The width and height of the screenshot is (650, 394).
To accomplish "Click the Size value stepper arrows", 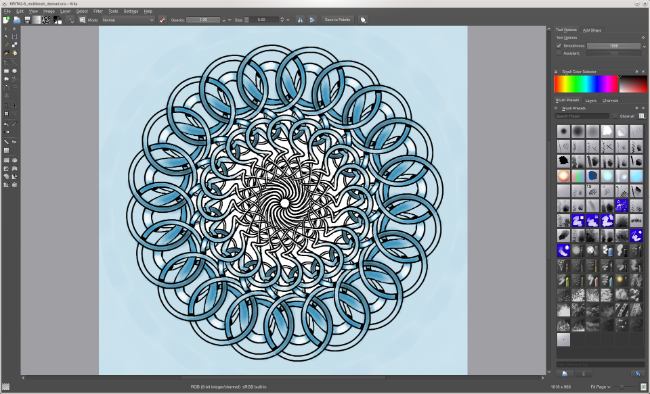I will tap(282, 19).
